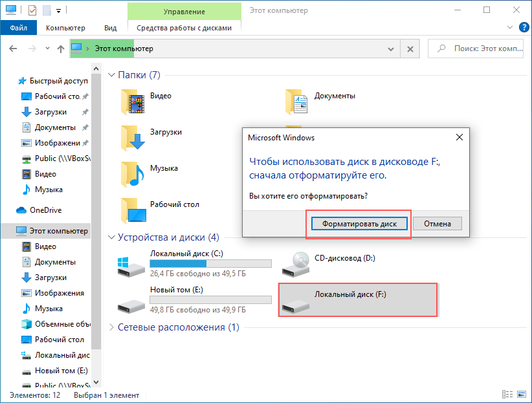532x403 pixels.
Task: Open the Видео folder icon
Action: pyautogui.click(x=133, y=101)
